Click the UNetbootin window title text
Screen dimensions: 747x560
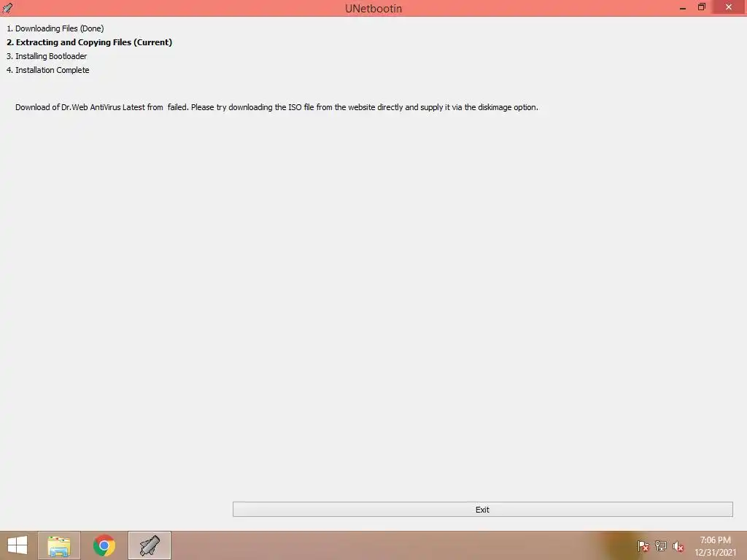[x=373, y=9]
